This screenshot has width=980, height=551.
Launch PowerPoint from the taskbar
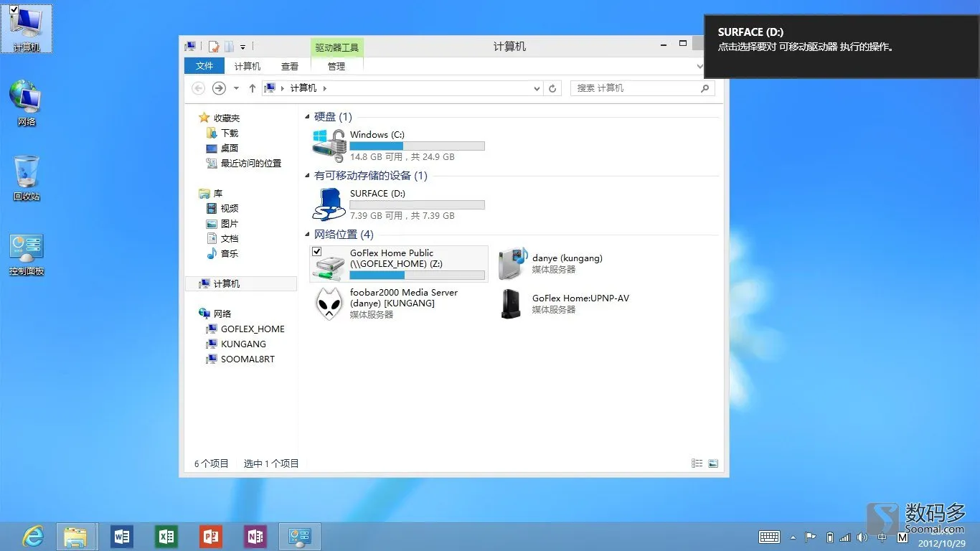tap(211, 536)
